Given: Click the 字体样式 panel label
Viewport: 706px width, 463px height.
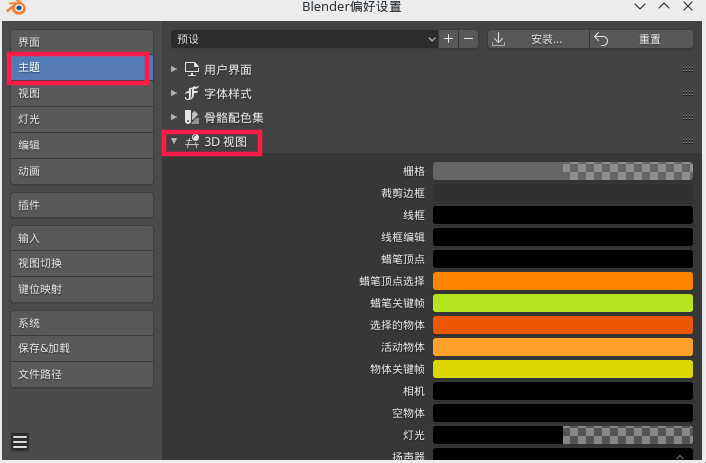Looking at the screenshot, I should 228,94.
